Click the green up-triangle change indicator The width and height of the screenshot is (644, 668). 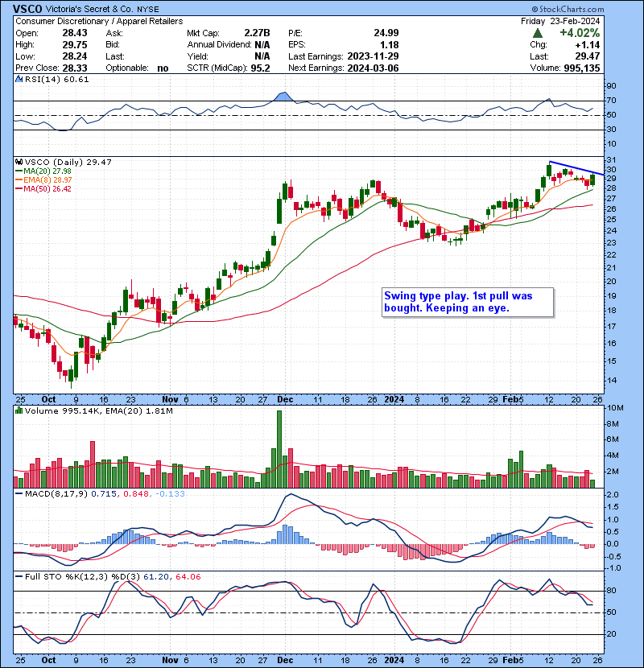click(538, 33)
